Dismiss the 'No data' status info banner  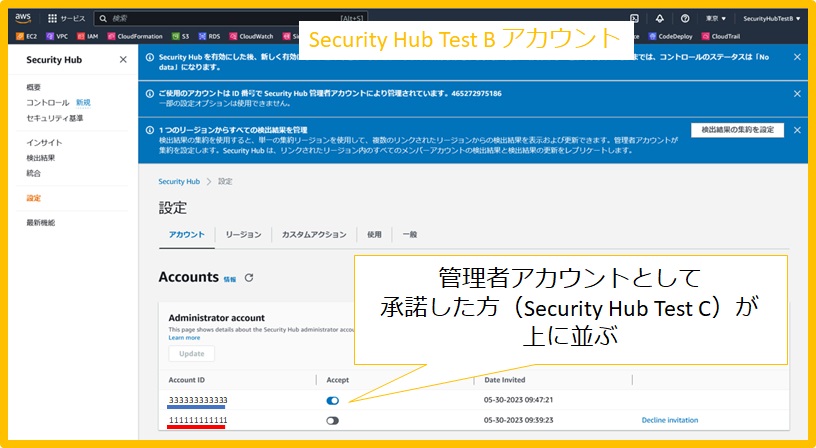(797, 57)
